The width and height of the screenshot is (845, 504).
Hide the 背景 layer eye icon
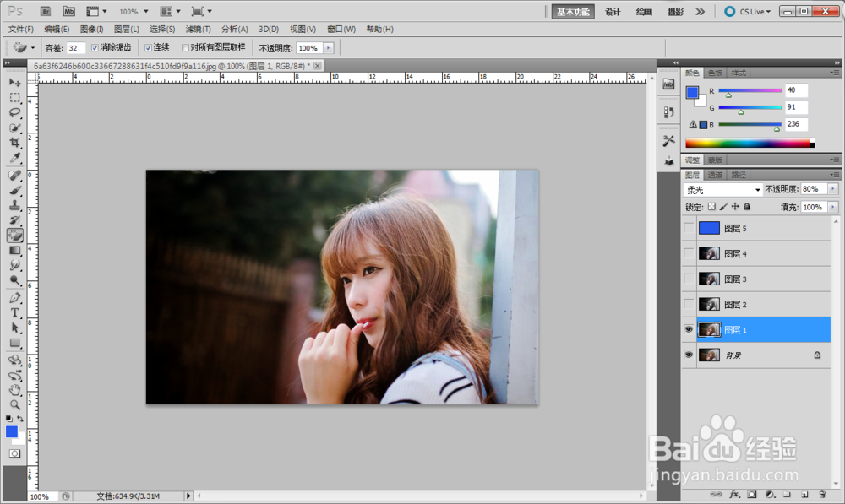tap(689, 355)
